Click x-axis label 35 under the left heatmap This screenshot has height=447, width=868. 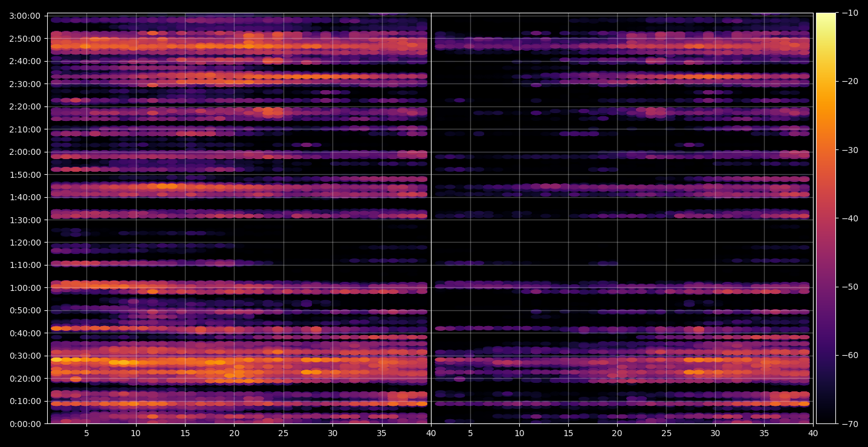tap(382, 434)
